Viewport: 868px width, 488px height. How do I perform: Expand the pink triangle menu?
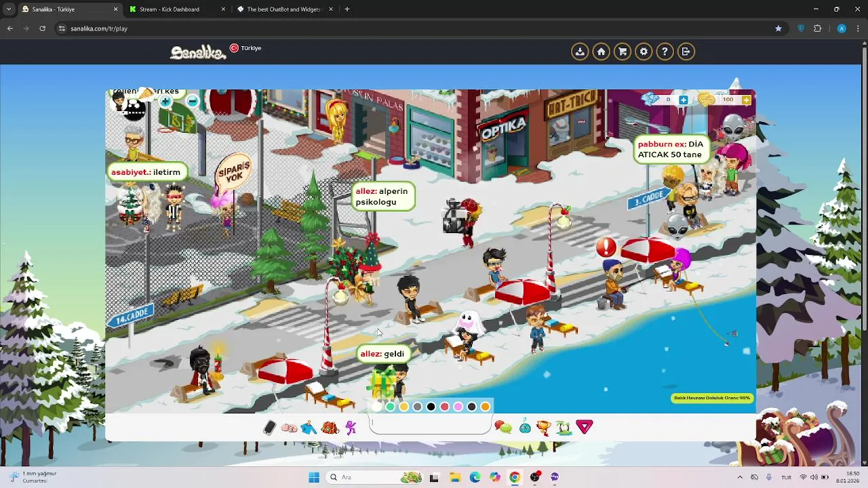point(585,427)
